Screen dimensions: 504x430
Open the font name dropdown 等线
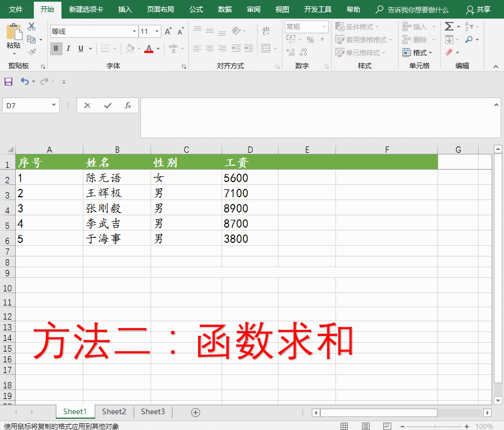(x=134, y=32)
